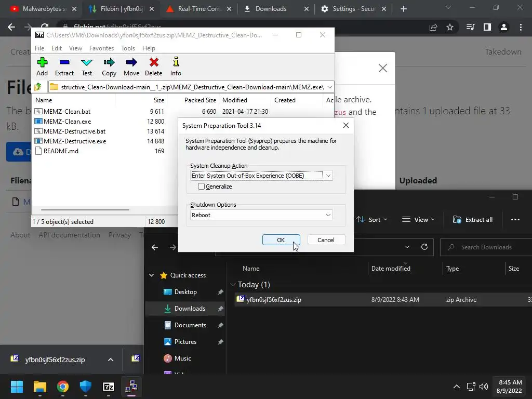This screenshot has width=532, height=399.
Task: Click the Sysprep taskbar icon
Action: click(131, 387)
